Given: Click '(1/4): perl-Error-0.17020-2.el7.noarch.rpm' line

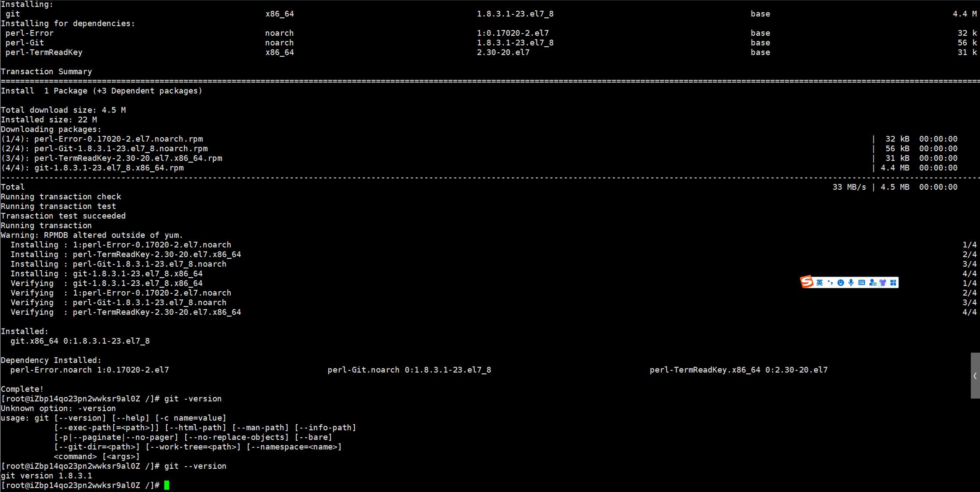Looking at the screenshot, I should [x=102, y=139].
